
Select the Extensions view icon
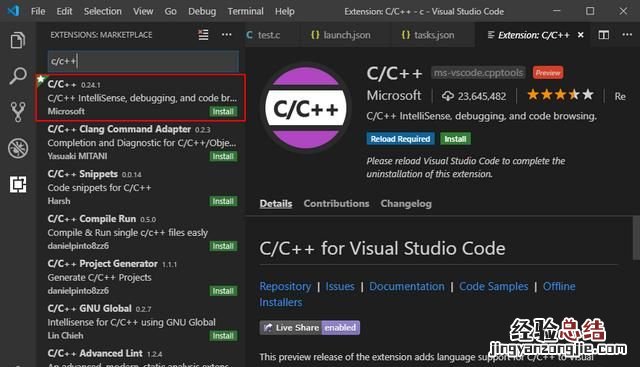[18, 184]
